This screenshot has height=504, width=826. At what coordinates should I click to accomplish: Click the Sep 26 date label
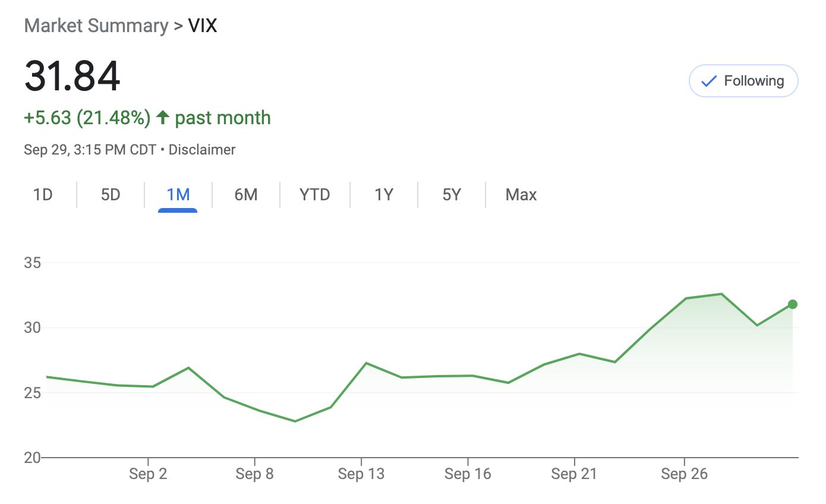(x=684, y=474)
